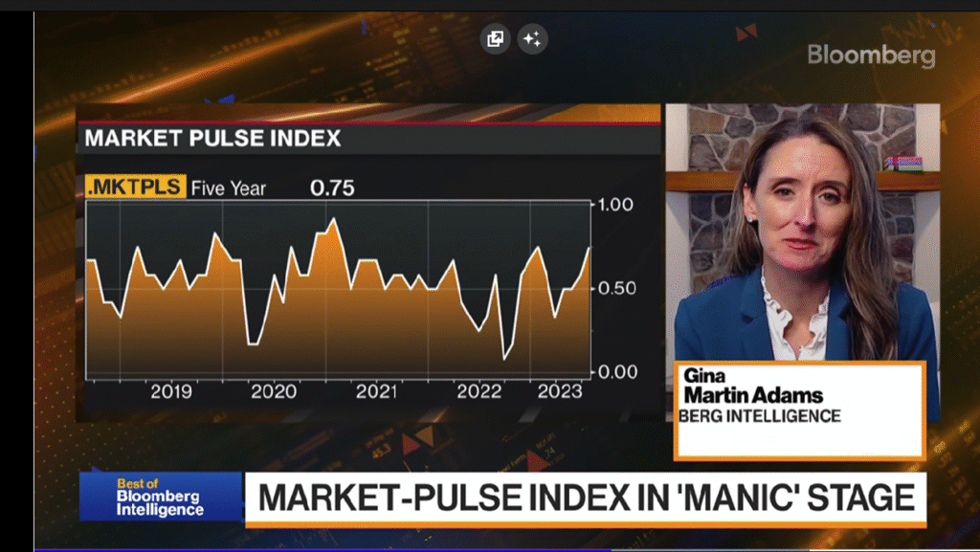Click the '2023' x-axis label
Image resolution: width=980 pixels, height=552 pixels.
560,391
